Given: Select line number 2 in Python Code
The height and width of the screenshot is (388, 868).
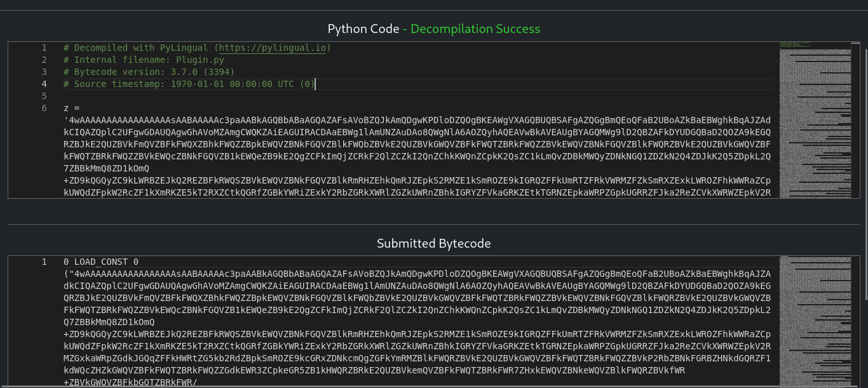Looking at the screenshot, I should 44,60.
